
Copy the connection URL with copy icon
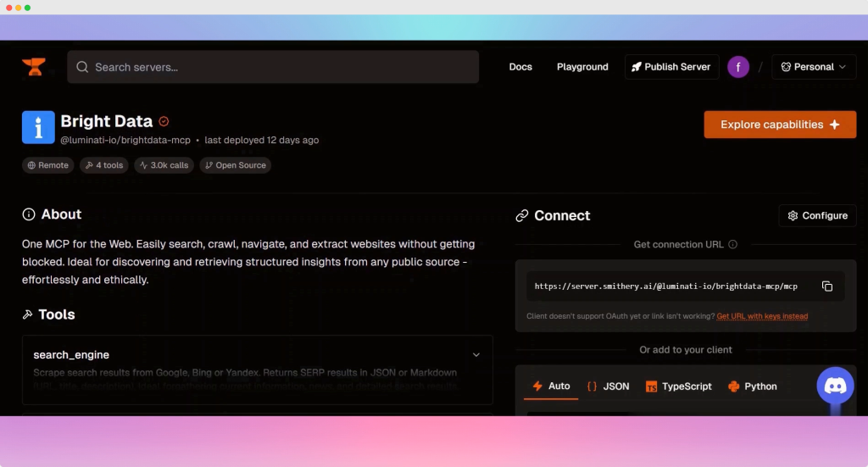point(827,286)
